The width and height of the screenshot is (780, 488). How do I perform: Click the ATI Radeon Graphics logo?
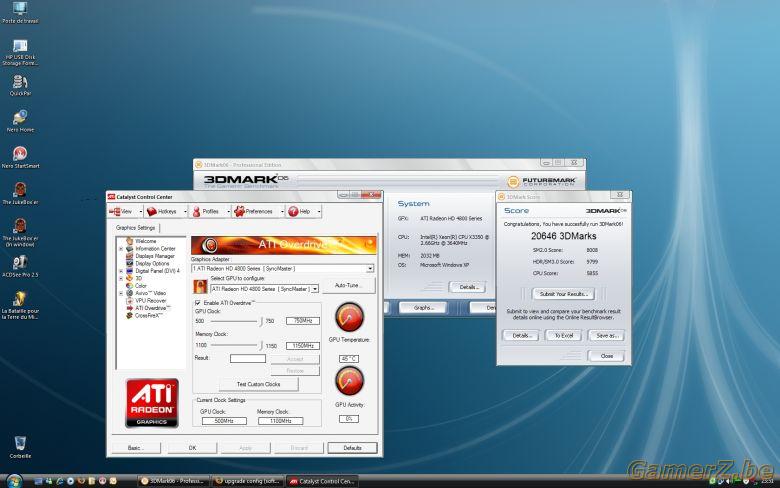coord(152,402)
